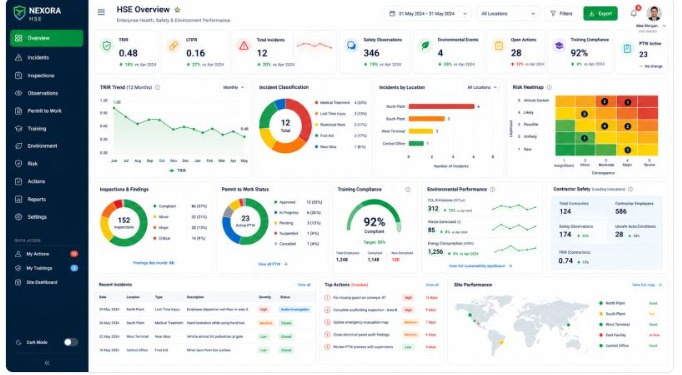Open the View full map link
The height and width of the screenshot is (375, 682).
click(647, 285)
